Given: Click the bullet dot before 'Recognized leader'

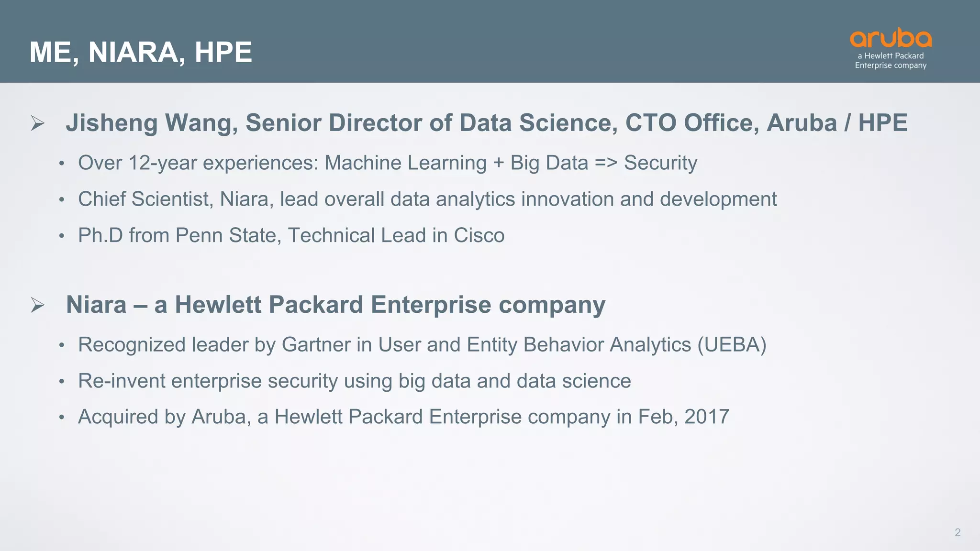Looking at the screenshot, I should [61, 346].
